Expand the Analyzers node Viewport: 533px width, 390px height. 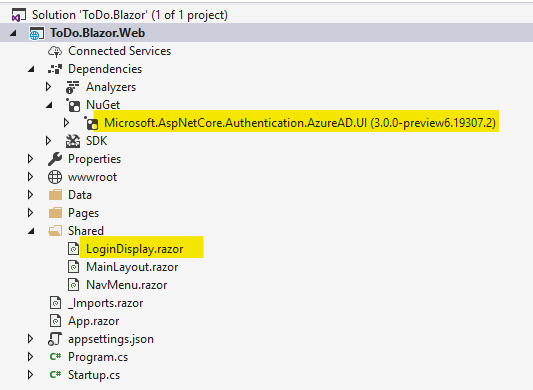click(49, 87)
